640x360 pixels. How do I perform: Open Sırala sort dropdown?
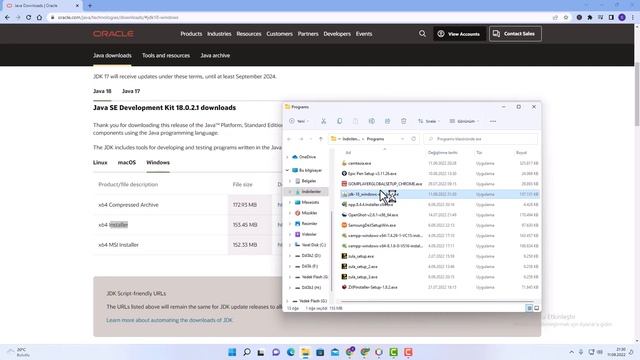click(x=429, y=121)
